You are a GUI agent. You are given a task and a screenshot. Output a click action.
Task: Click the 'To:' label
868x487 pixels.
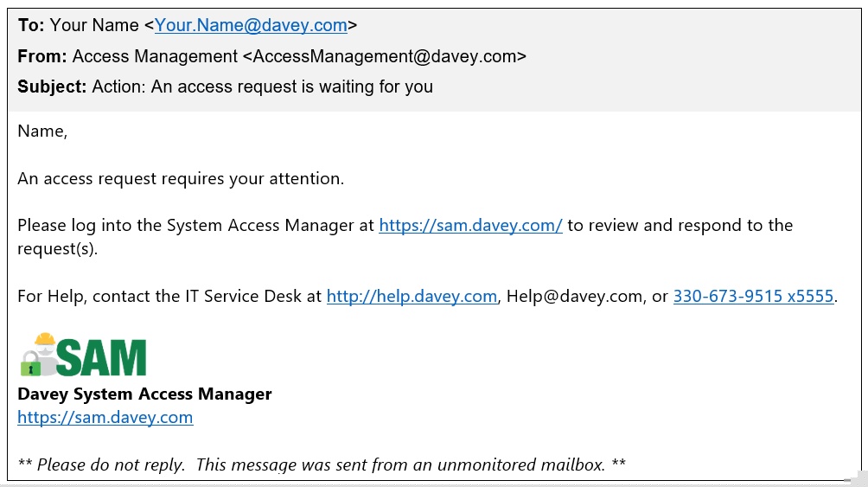31,25
